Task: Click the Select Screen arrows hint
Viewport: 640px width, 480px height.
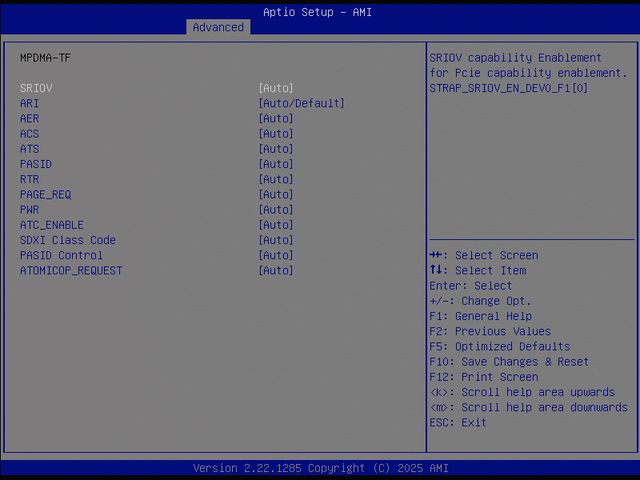Action: pyautogui.click(x=484, y=256)
